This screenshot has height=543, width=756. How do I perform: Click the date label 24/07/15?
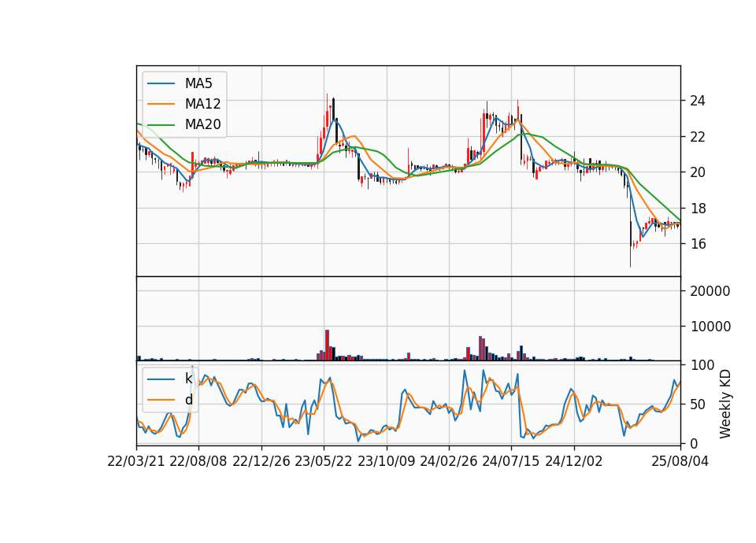coord(511,461)
